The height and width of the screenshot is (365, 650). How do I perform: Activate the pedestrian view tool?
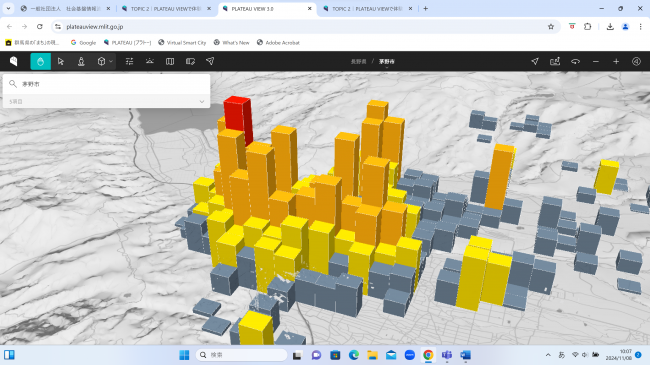click(x=81, y=61)
